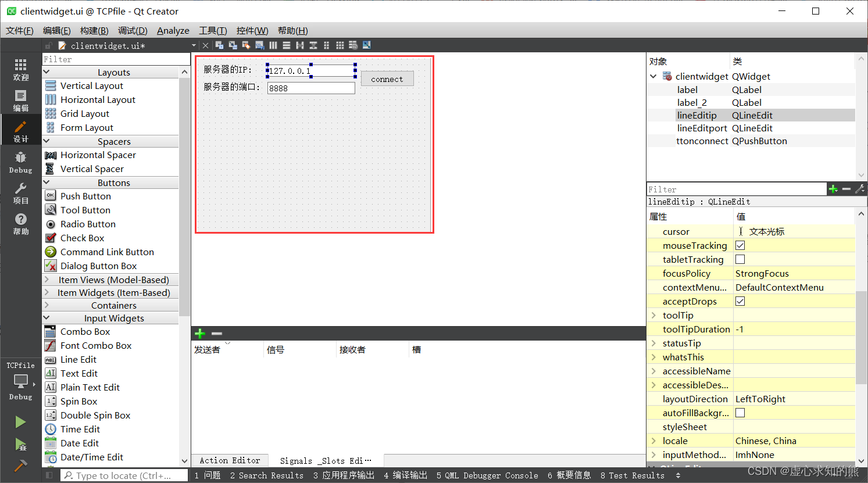Select Edit Widgets mode in toolbar
Viewport: 868px width, 483px height.
point(219,45)
